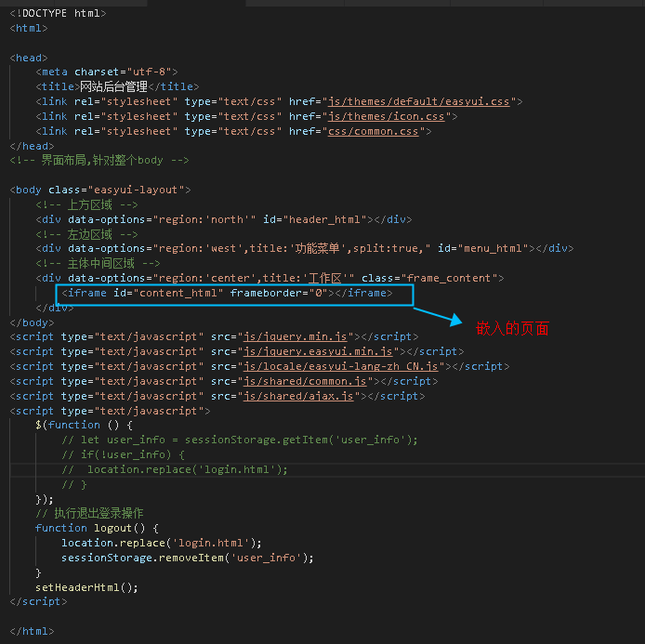
Task: Click the title text 工作区
Action: [325, 278]
